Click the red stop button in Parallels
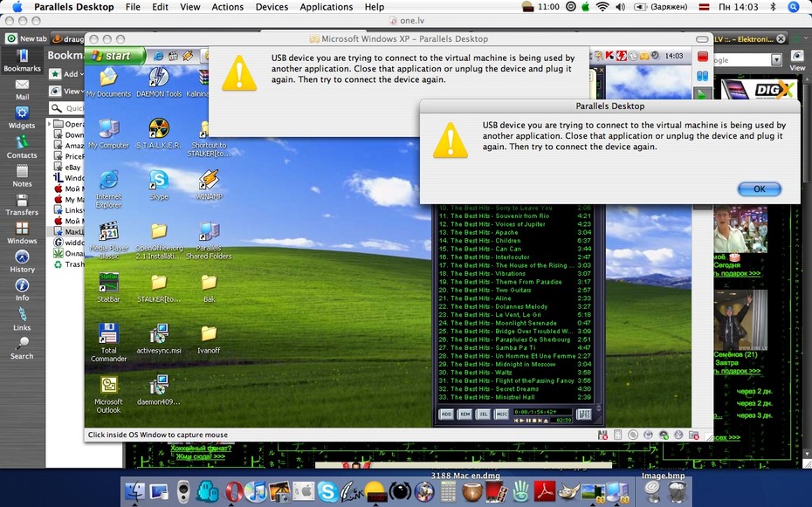 tap(702, 57)
